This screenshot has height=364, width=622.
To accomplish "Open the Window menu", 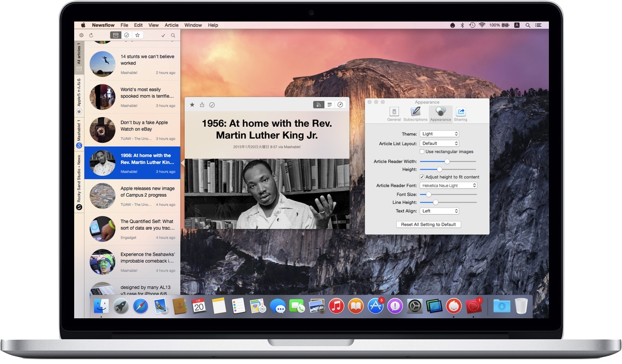I will [193, 25].
